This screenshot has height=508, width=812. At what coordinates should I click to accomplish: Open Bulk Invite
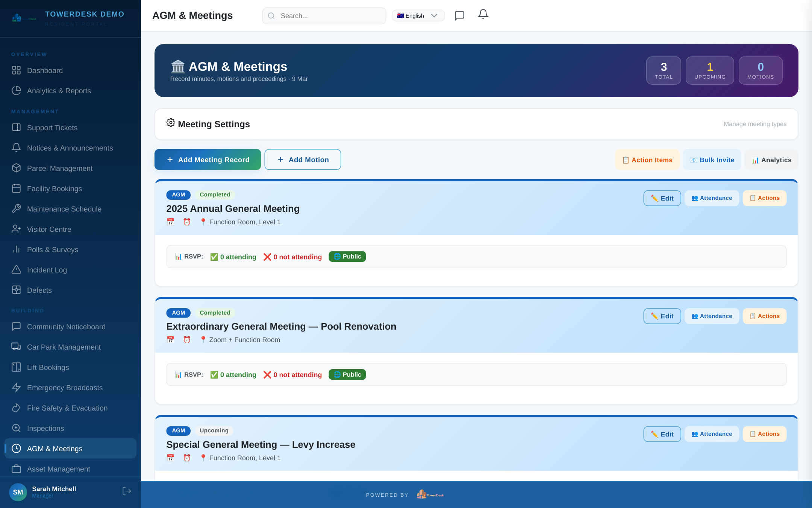tap(712, 160)
